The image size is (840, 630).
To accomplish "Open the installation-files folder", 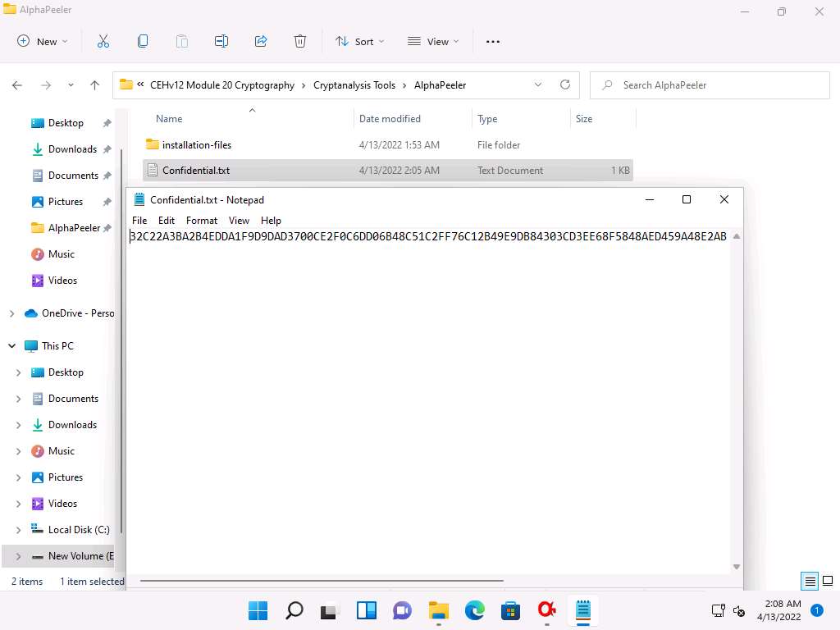I will click(x=197, y=145).
